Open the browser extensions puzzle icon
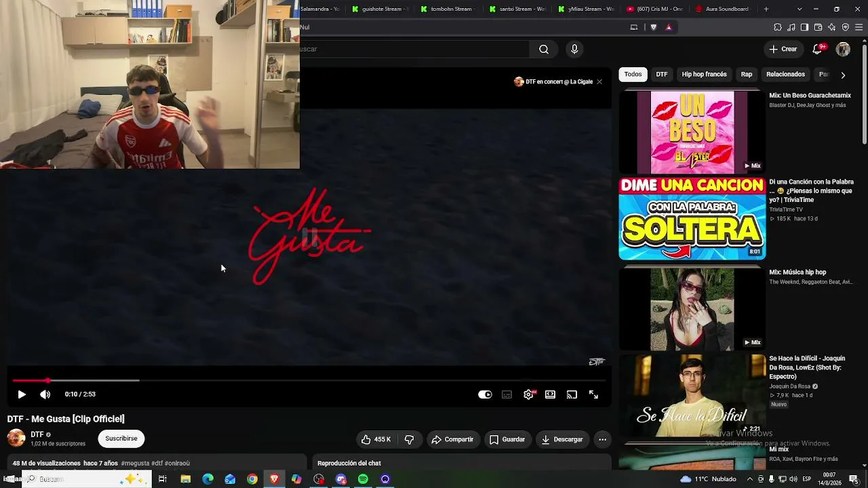Screen dimensions: 868x488 pyautogui.click(x=778, y=27)
